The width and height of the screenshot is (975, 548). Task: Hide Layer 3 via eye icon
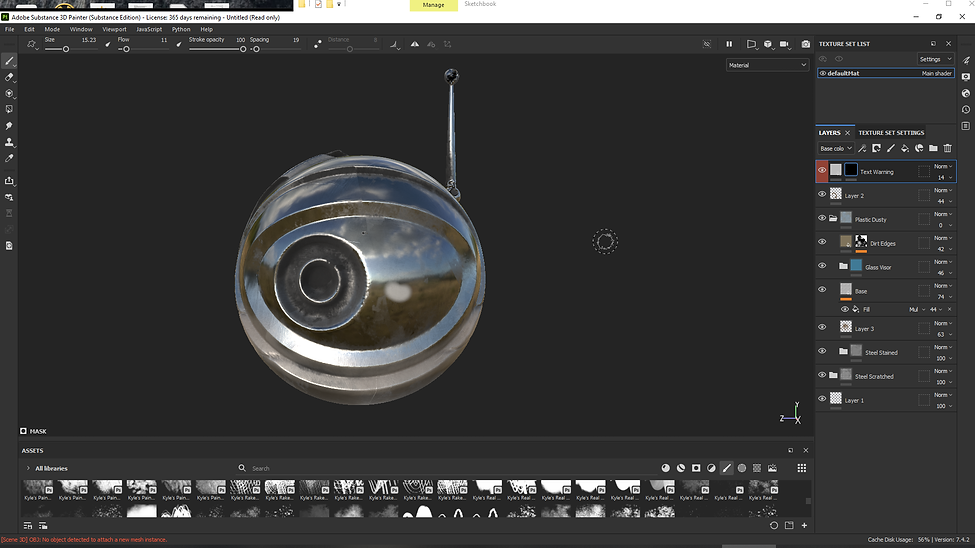tap(822, 327)
